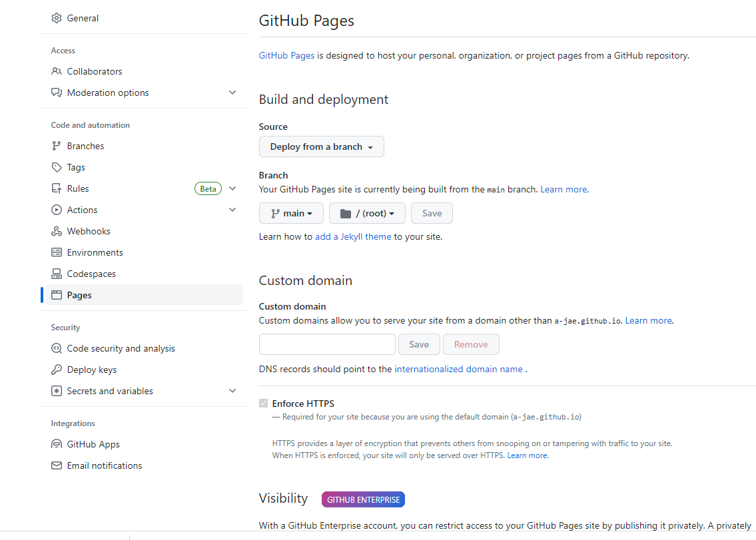Expand Secrets and variables chevron
This screenshot has height=540, width=756.
(232, 391)
